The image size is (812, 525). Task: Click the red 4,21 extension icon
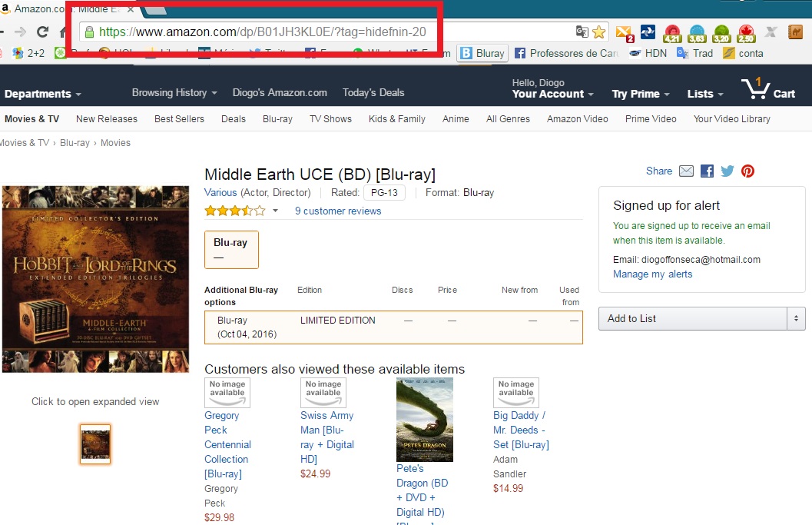[672, 34]
